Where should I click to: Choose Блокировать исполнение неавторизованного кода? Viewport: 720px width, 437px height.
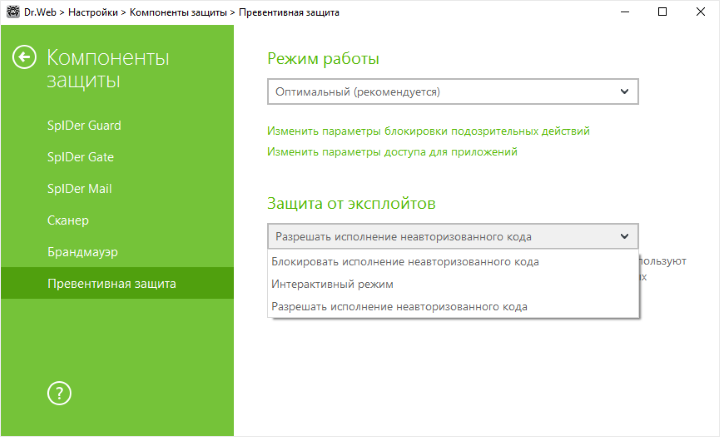tap(453, 262)
